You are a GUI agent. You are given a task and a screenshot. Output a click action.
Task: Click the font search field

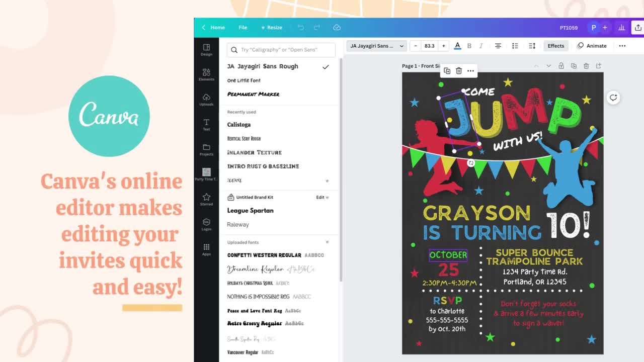(x=280, y=50)
